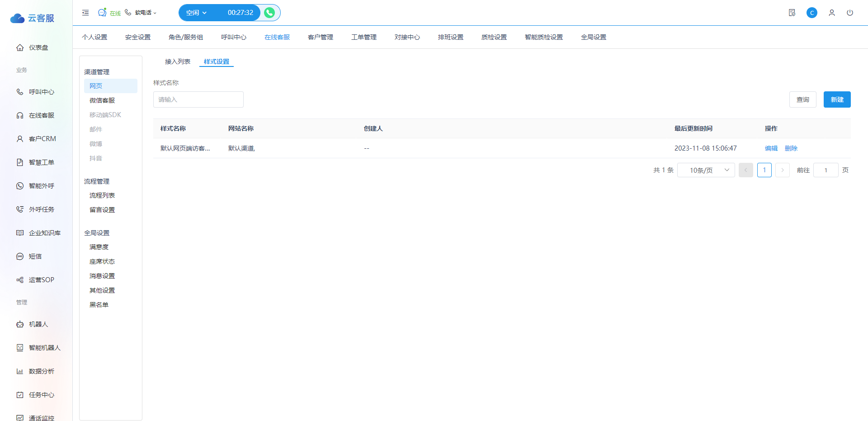Screen dimensions: 868x421
Task: Open the 空闲 status dropdown
Action: click(196, 13)
